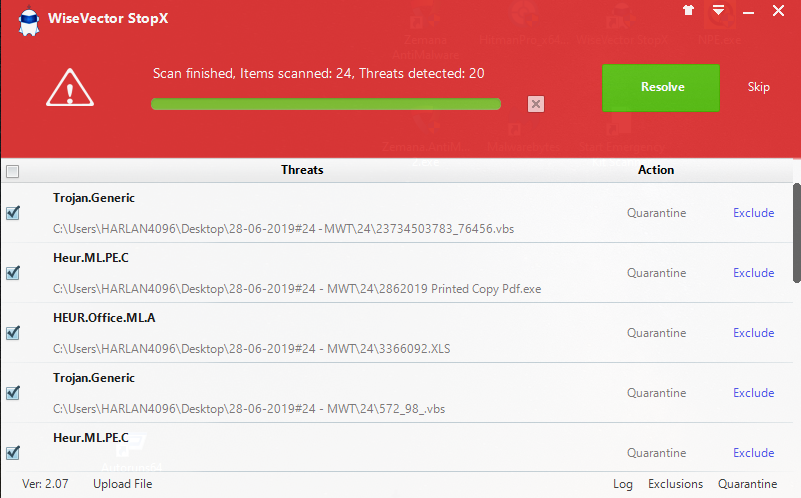Click Quarantine action for 23734503783_76456.vbs row
801x498 pixels.
tap(656, 212)
